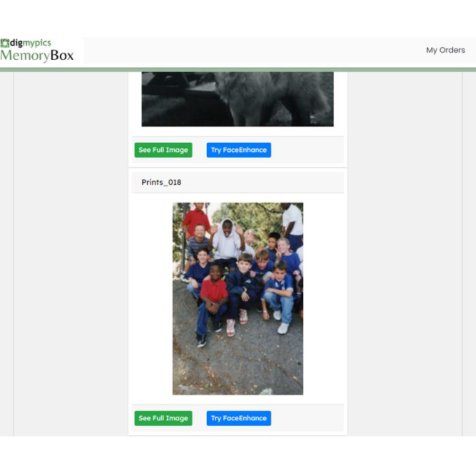This screenshot has width=476, height=476.
Task: Open the black and white dog thumbnail
Action: 237,99
